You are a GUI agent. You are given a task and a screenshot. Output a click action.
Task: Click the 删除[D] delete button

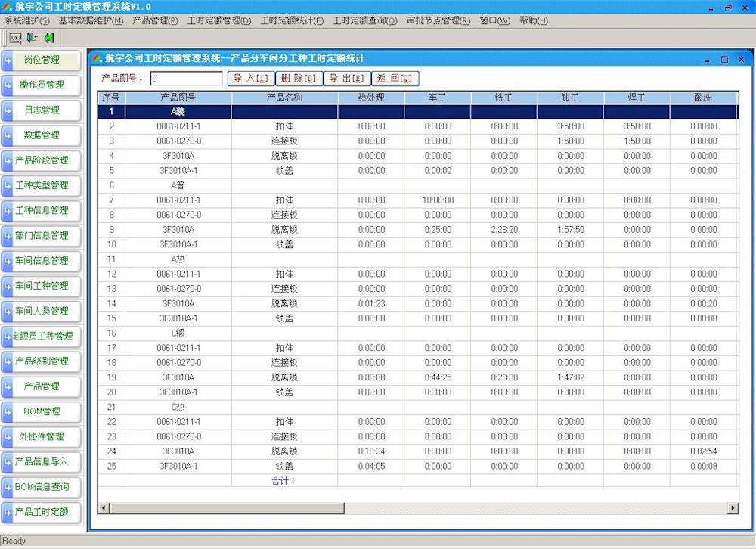[299, 78]
